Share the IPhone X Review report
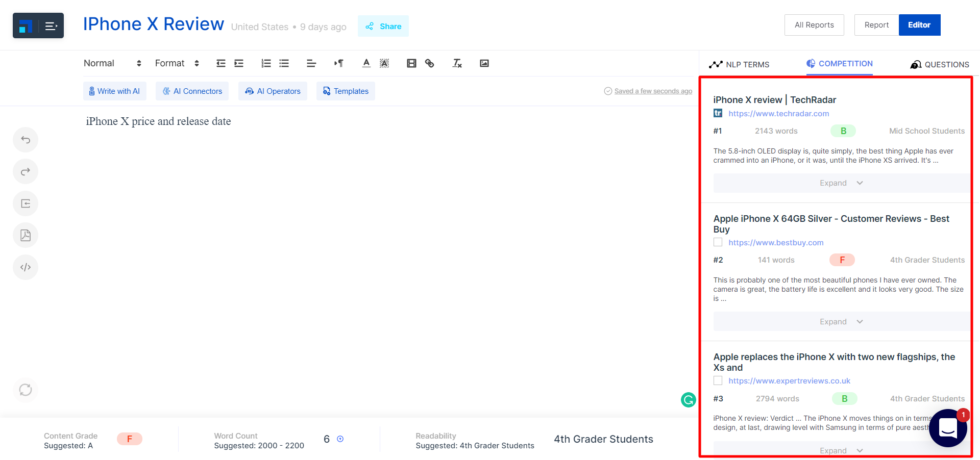 pyautogui.click(x=383, y=26)
